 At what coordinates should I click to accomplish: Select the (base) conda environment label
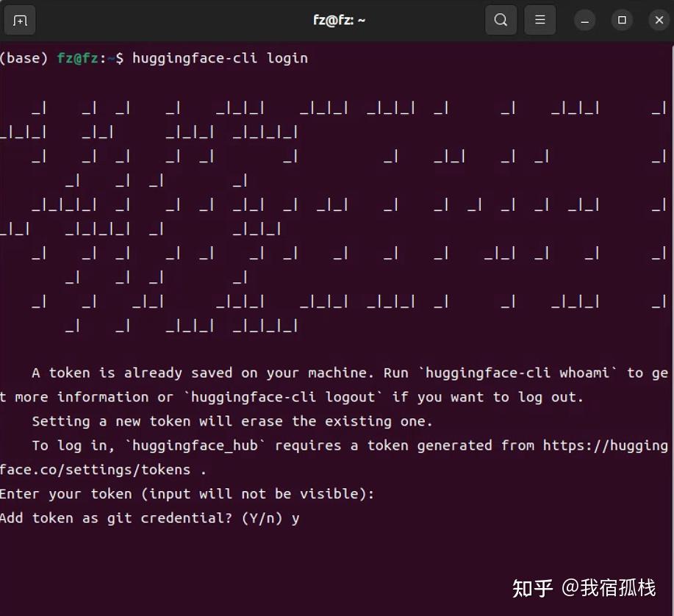click(x=24, y=58)
